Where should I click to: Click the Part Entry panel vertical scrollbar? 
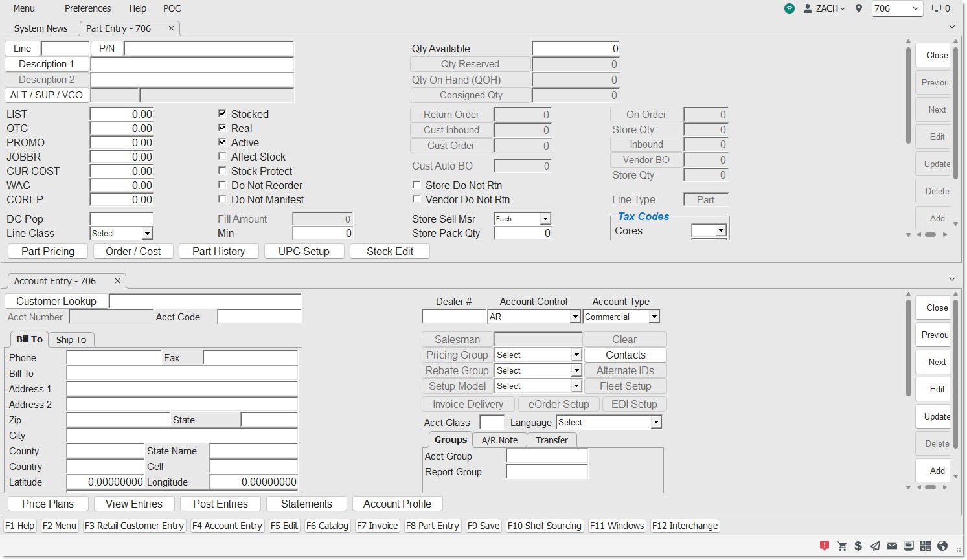pyautogui.click(x=907, y=97)
